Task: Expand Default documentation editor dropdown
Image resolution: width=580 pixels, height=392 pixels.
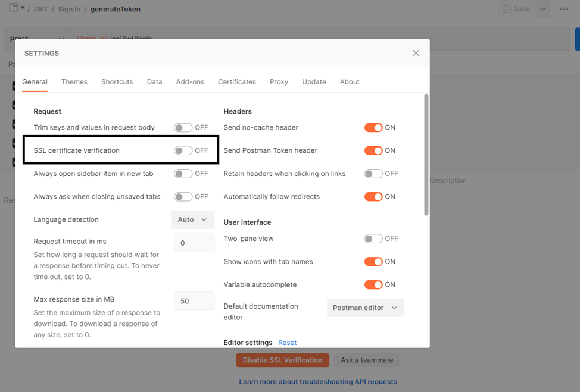Action: (x=365, y=308)
